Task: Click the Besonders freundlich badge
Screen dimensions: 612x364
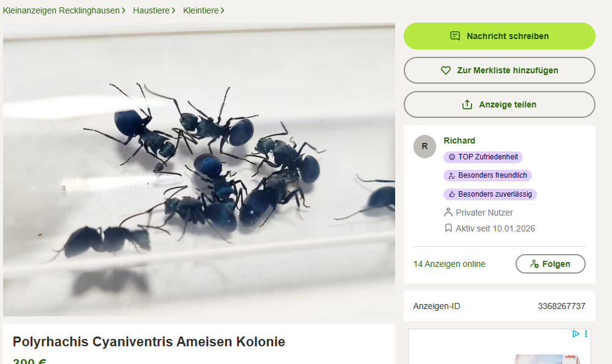Action: (x=487, y=175)
